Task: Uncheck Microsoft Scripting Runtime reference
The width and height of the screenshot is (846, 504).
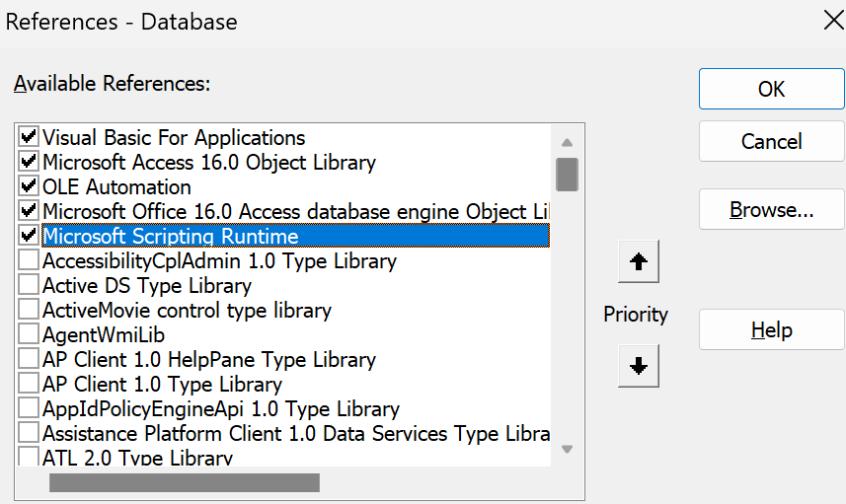Action: [x=29, y=236]
